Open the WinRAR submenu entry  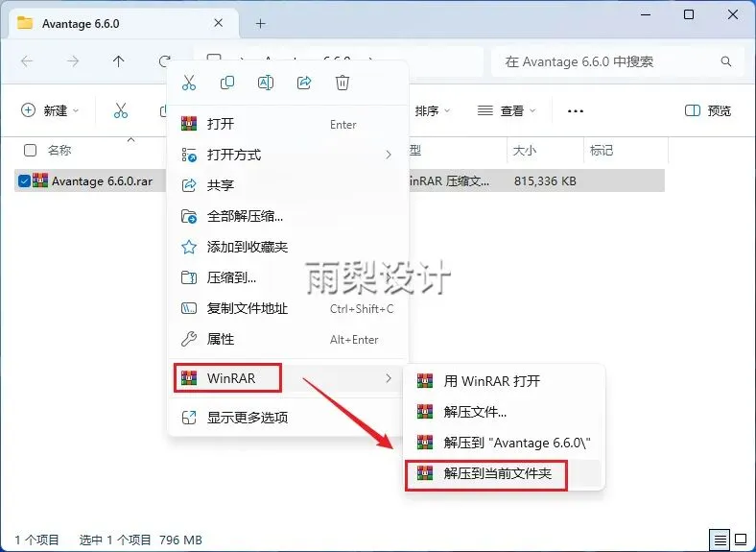tap(288, 378)
